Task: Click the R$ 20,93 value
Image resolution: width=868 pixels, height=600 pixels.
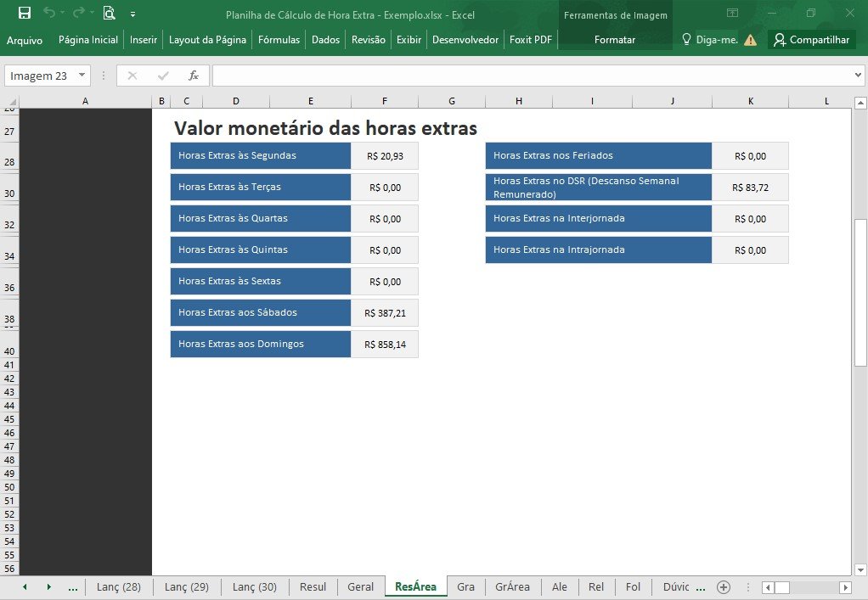Action: [x=385, y=156]
